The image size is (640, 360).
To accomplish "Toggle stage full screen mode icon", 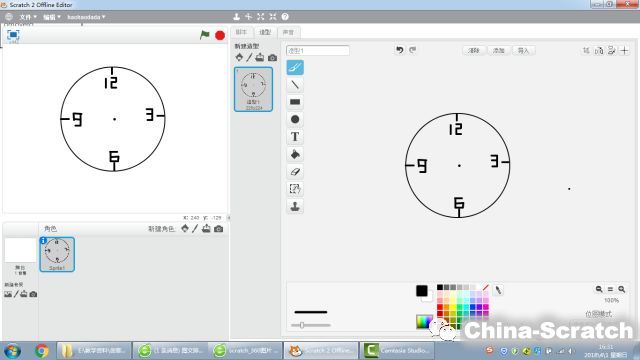I will (13, 35).
